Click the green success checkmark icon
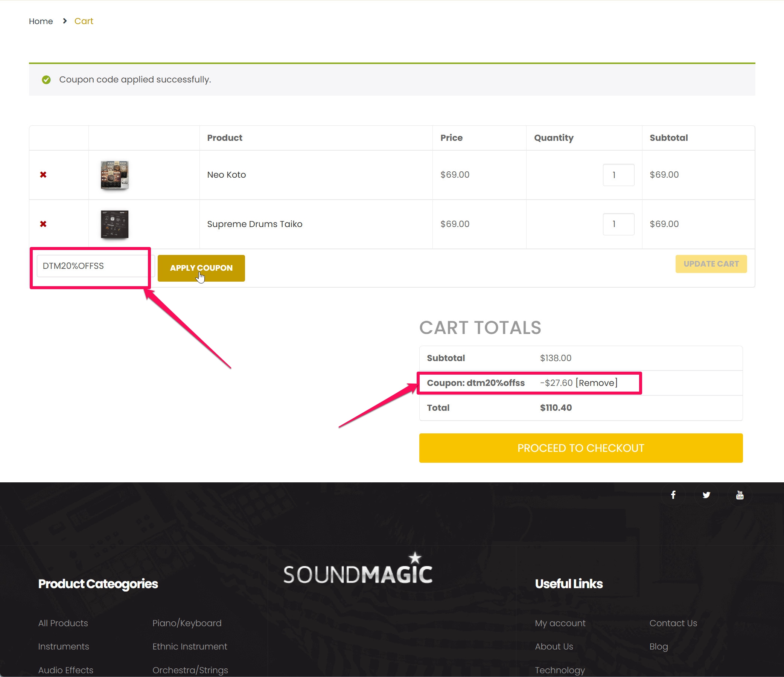Screen dimensions: 784x677 [46, 79]
